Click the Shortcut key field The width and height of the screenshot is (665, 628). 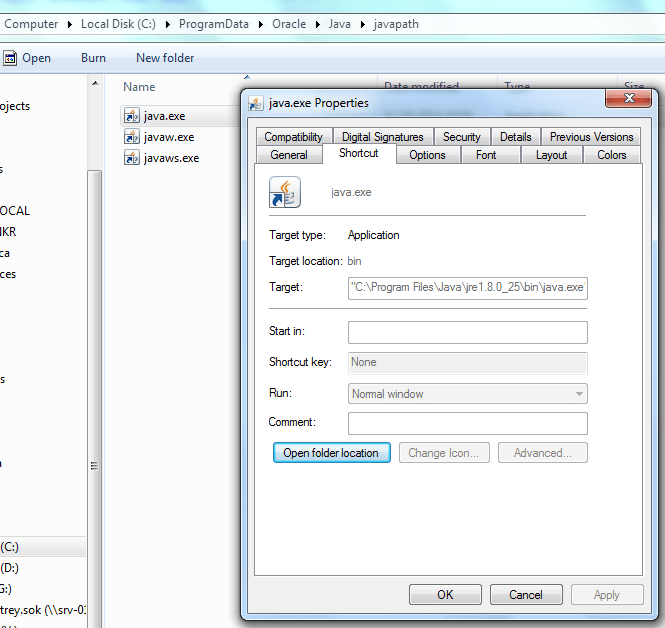pos(468,363)
